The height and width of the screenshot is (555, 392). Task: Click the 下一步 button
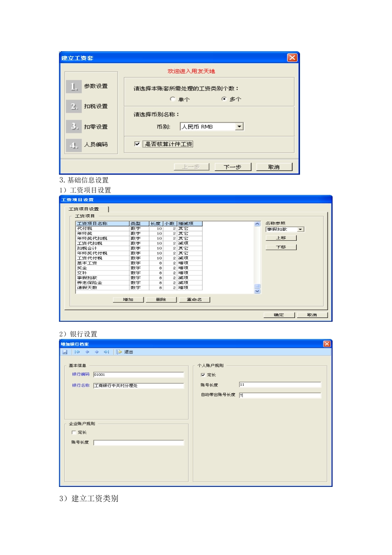233,167
